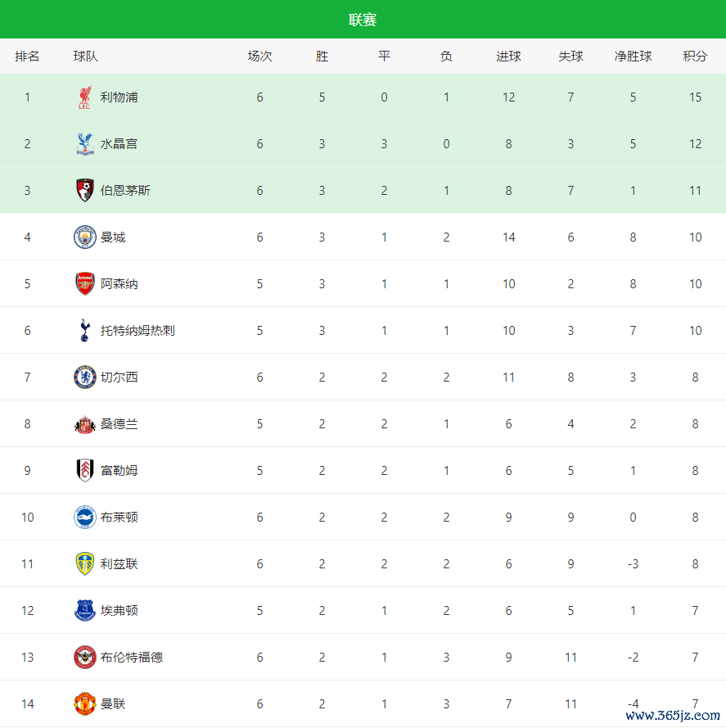The image size is (726, 728).
Task: Click the Manchester United crest icon
Action: (x=84, y=704)
